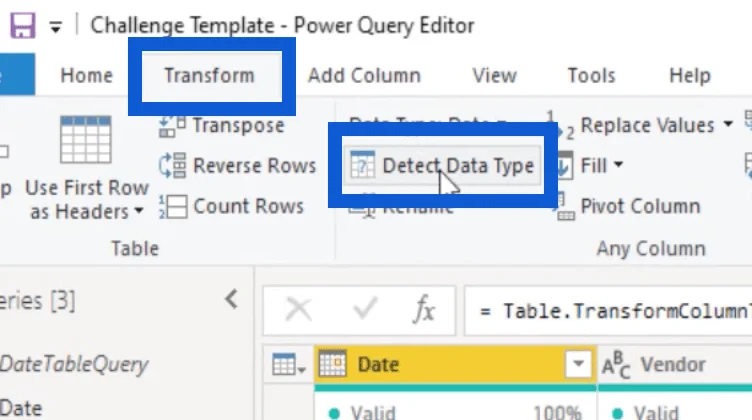Viewport: 752px width, 420px height.
Task: Open the Date column filter dropdown
Action: click(x=578, y=364)
